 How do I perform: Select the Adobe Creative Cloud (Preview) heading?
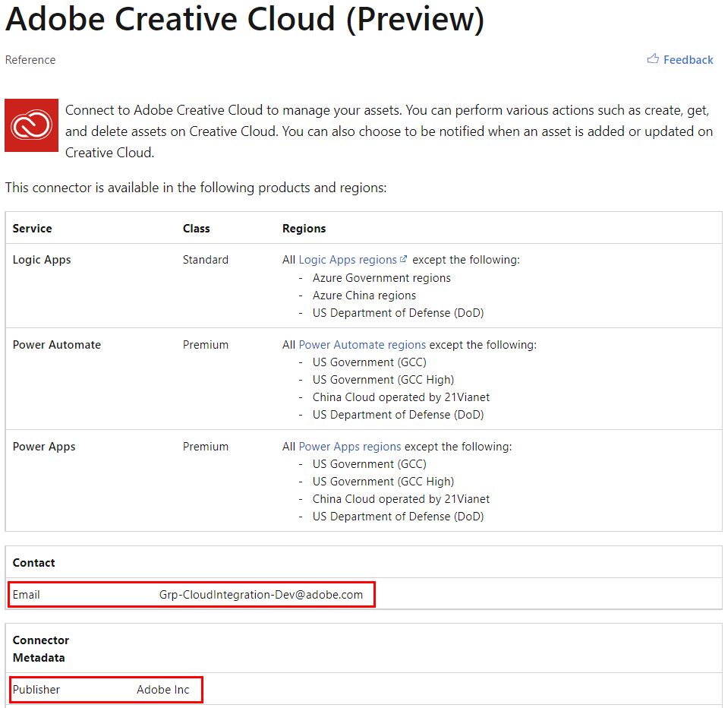(x=244, y=20)
